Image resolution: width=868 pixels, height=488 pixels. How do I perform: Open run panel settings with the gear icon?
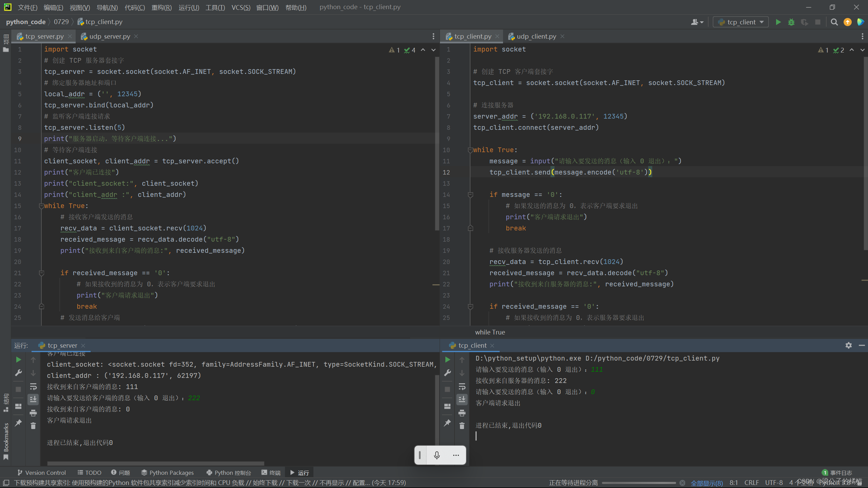click(848, 345)
